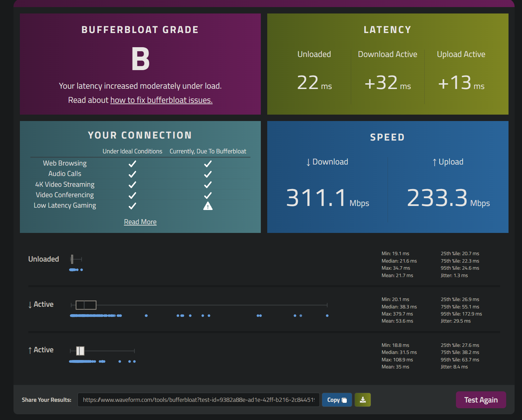The width and height of the screenshot is (522, 420).
Task: Click the 22 ms unloaded latency value
Action: 314,83
